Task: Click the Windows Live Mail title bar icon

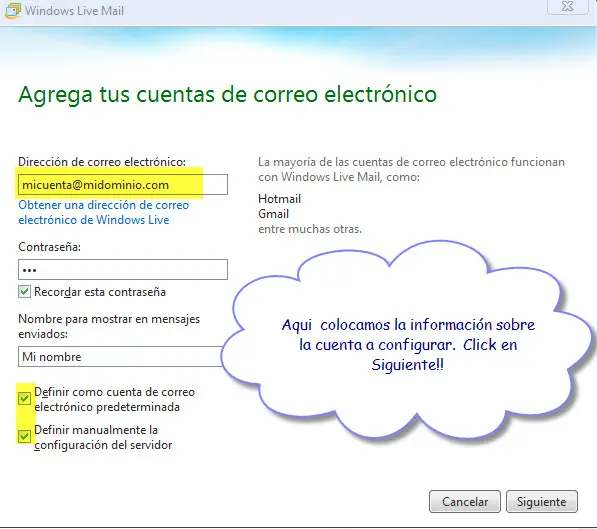Action: (13, 10)
